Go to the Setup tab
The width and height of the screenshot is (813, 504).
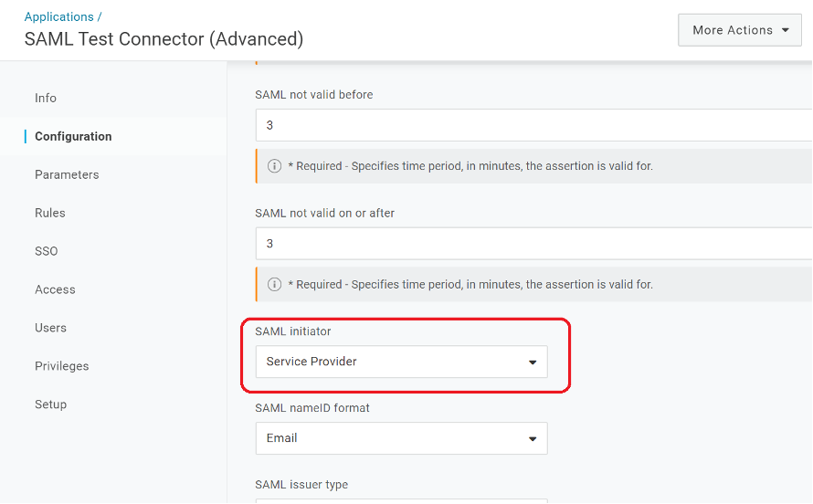pos(50,404)
